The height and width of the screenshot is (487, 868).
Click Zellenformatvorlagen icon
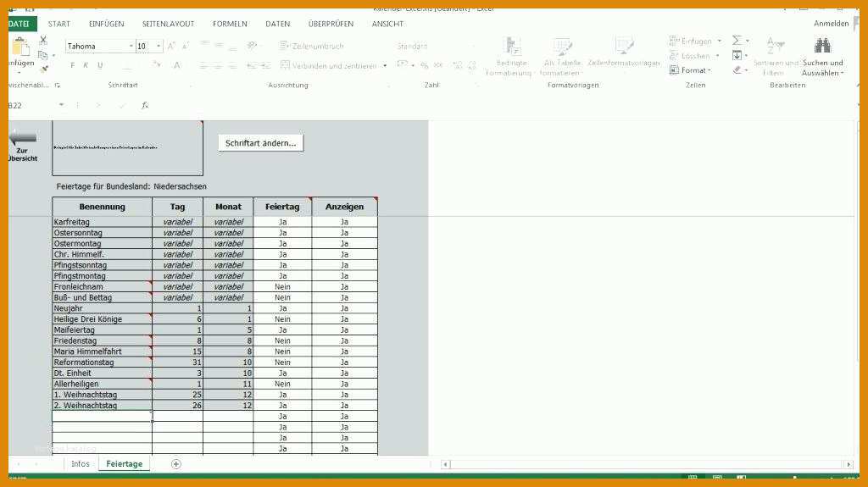[624, 47]
